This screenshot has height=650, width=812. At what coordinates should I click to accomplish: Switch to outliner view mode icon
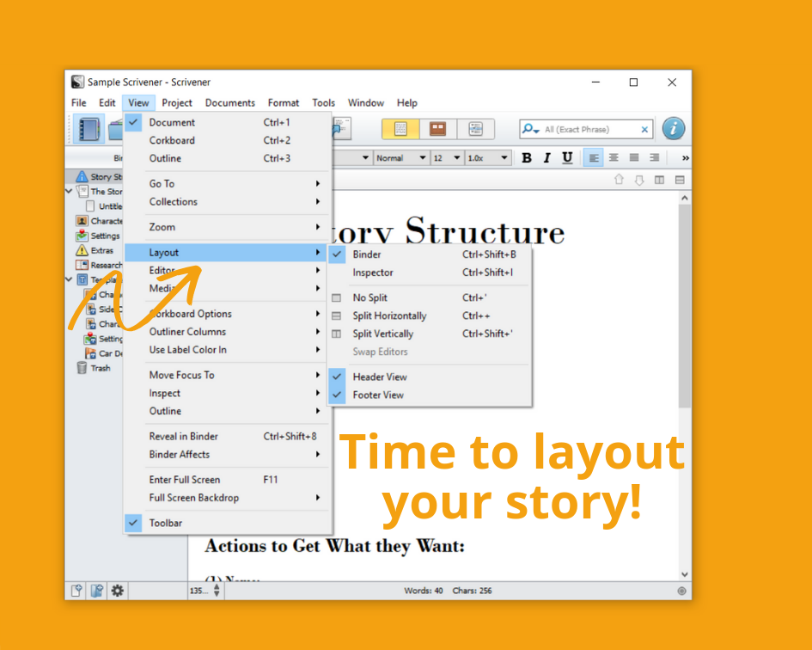475,129
